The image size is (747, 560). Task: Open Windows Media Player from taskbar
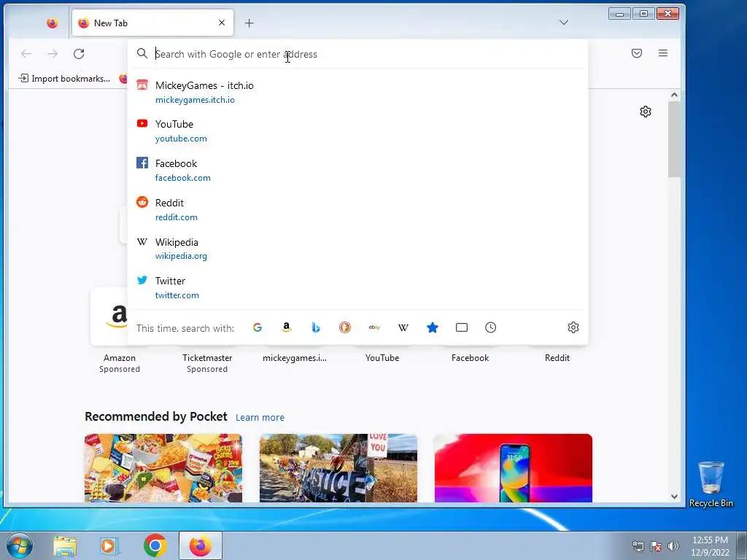[x=109, y=545]
